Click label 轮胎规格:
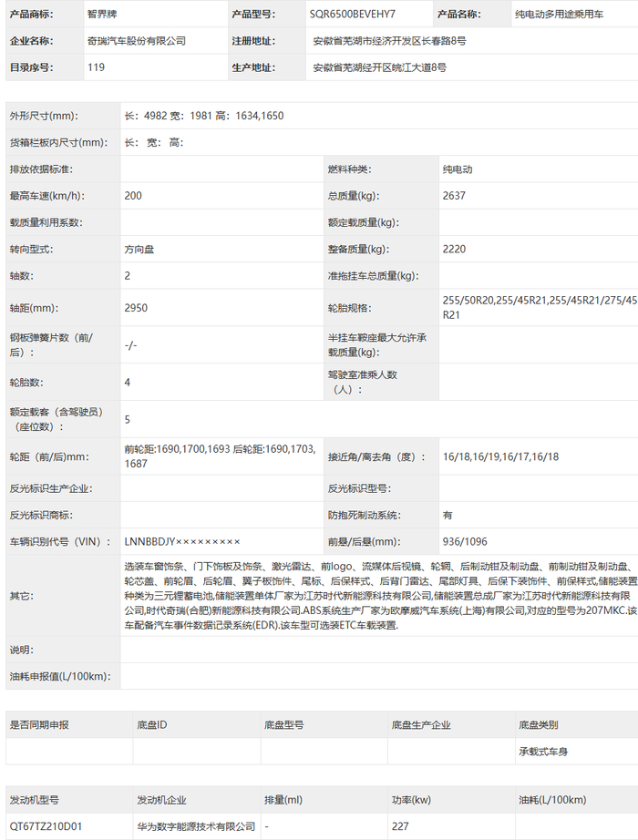Image resolution: width=638 pixels, height=840 pixels. click(x=350, y=308)
